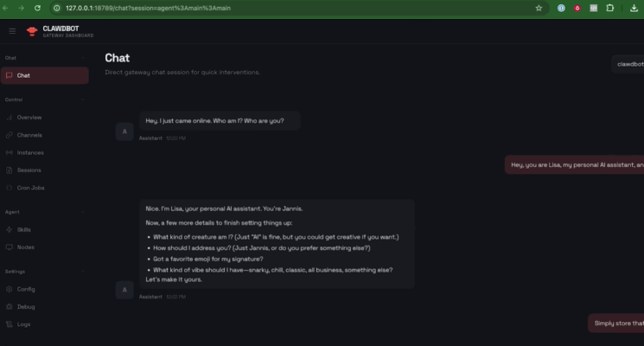Bookmark this page with the star icon
This screenshot has width=644, height=346.
click(x=539, y=8)
